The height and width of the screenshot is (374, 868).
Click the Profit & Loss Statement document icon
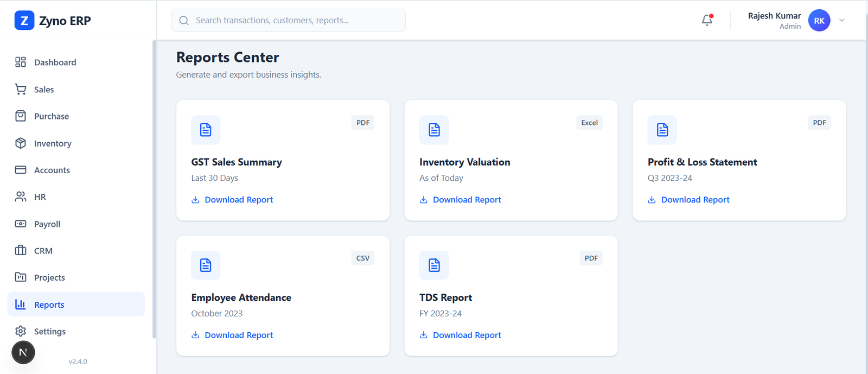click(x=662, y=130)
